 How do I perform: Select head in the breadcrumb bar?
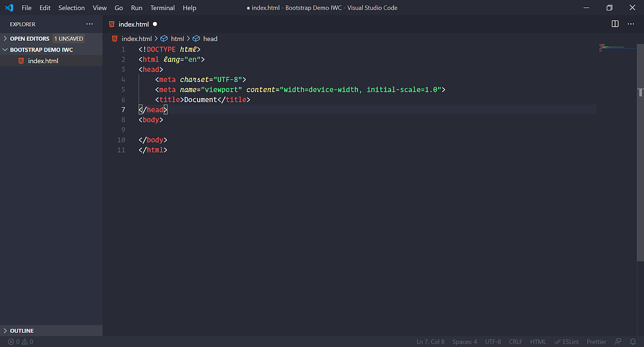210,38
